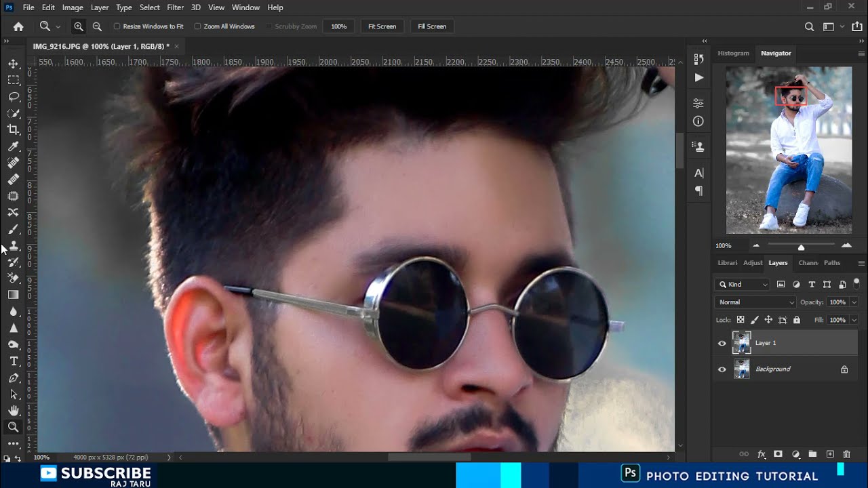Image resolution: width=868 pixels, height=488 pixels.
Task: Click the Fit Screen button
Action: 382,26
